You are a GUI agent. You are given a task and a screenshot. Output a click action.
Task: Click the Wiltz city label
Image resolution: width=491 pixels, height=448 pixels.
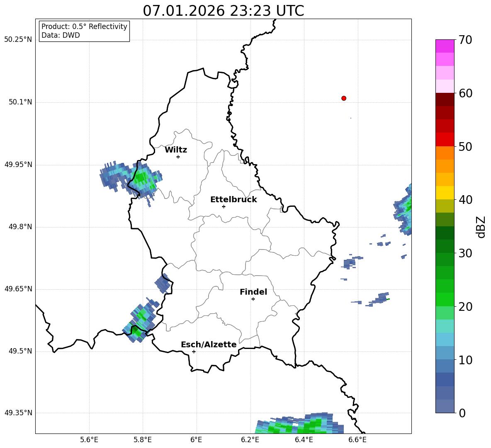(176, 150)
